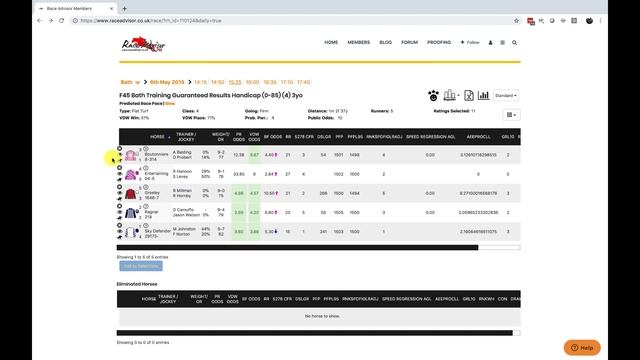
Task: Select radio circle for Sky Defender
Action: (120, 225)
